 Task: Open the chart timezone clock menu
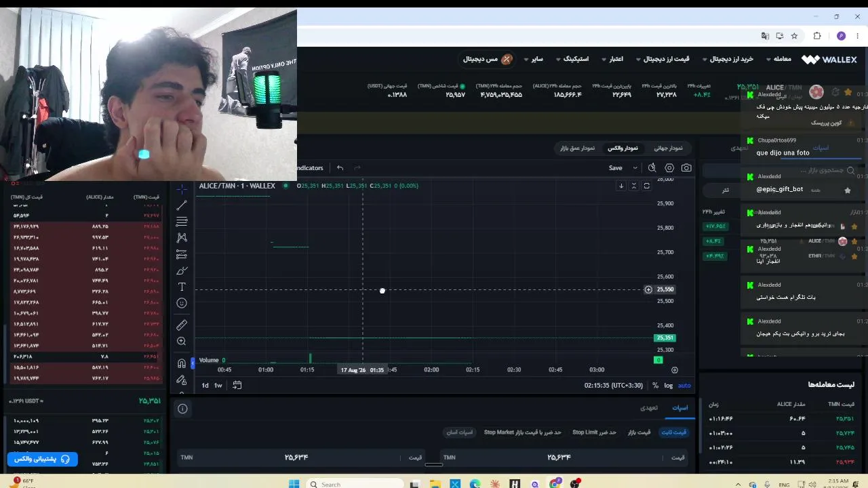click(614, 386)
